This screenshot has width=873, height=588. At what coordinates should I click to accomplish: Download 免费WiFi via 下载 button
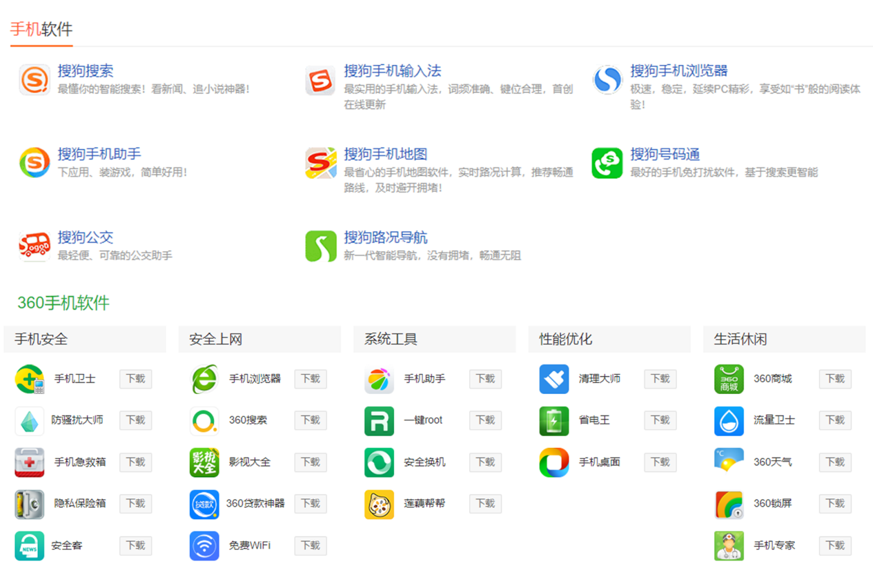(x=311, y=546)
